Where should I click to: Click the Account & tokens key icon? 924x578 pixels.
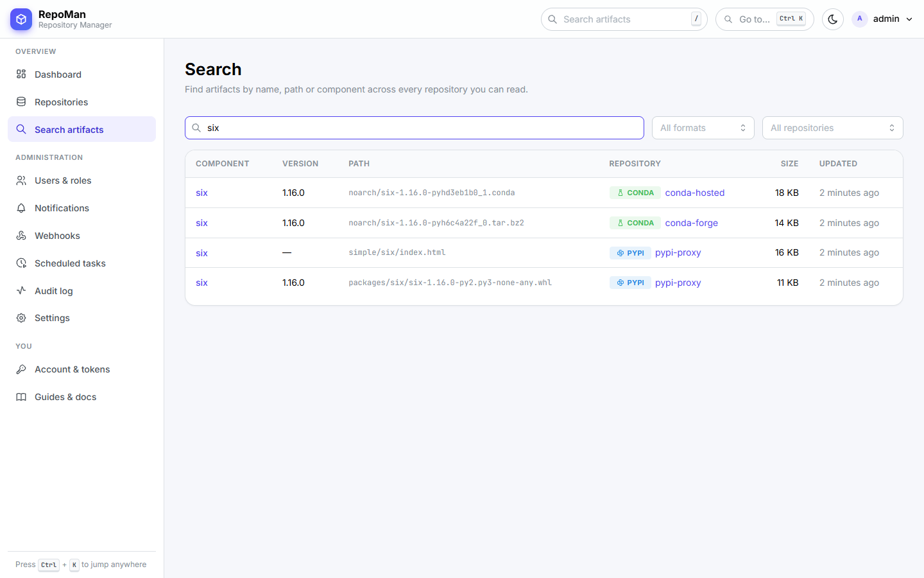pos(21,369)
